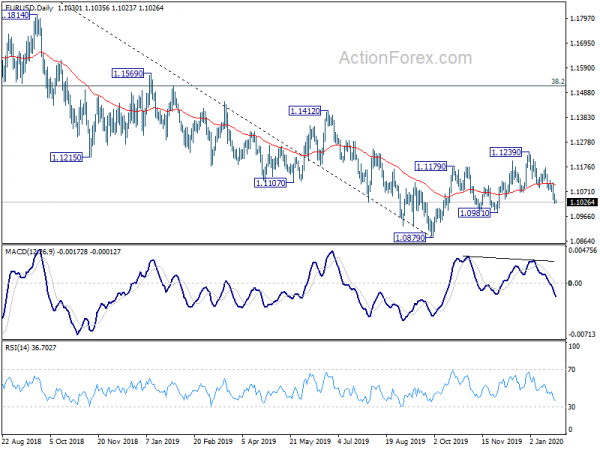The height and width of the screenshot is (450, 600).
Task: Click the RSI 70 level label
Action: [572, 370]
